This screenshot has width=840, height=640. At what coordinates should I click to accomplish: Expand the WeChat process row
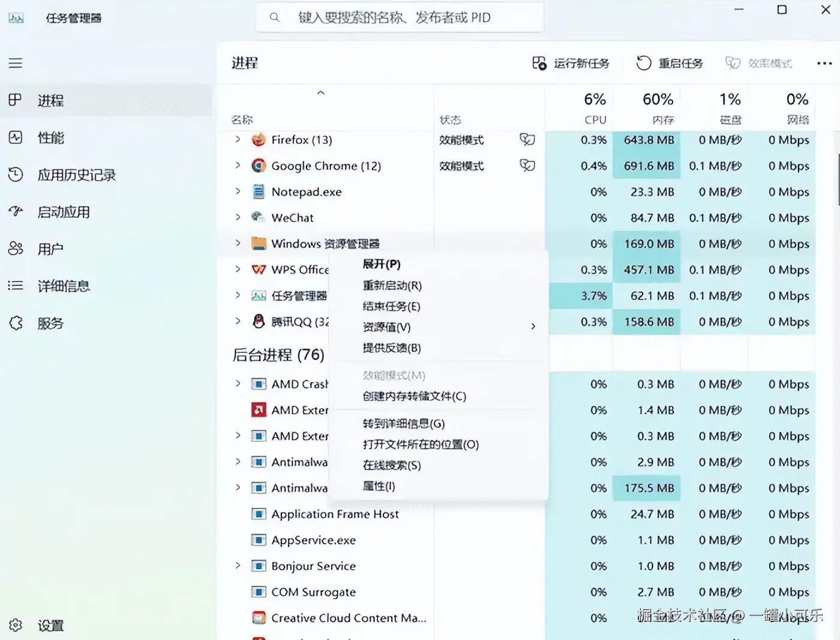(238, 217)
